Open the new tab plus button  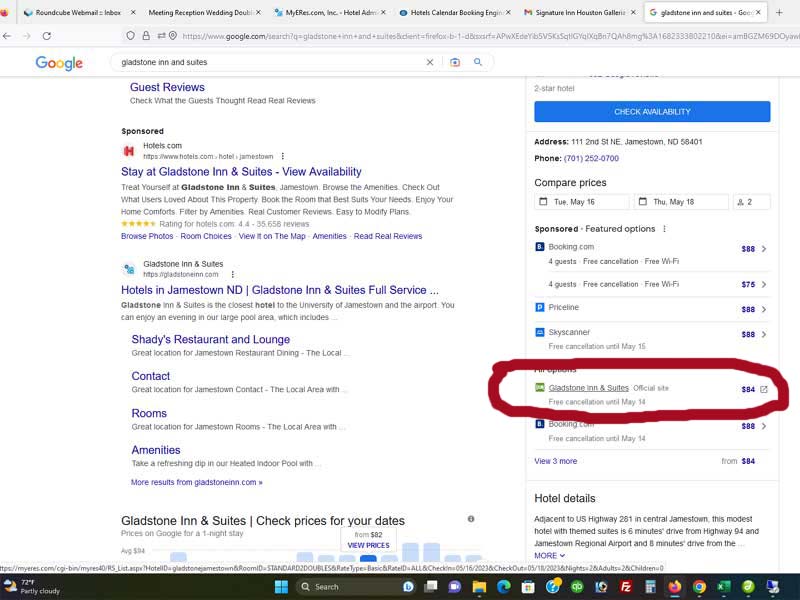tap(779, 12)
